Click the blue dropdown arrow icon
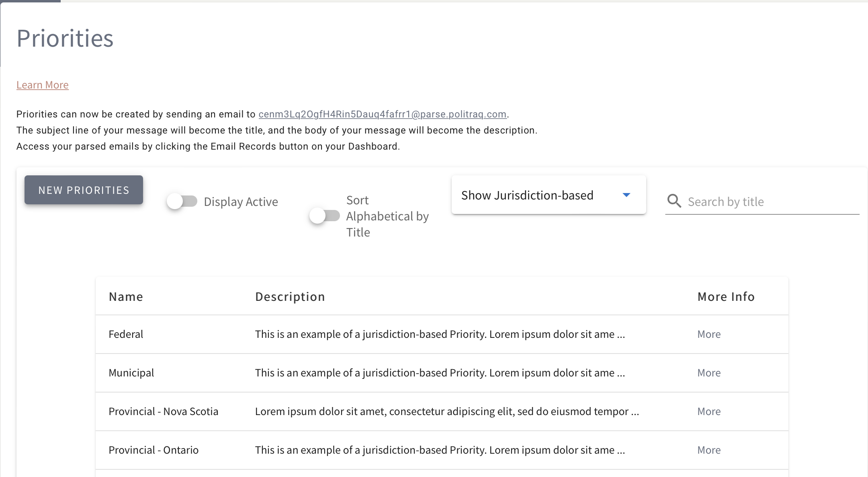This screenshot has width=868, height=477. 626,195
